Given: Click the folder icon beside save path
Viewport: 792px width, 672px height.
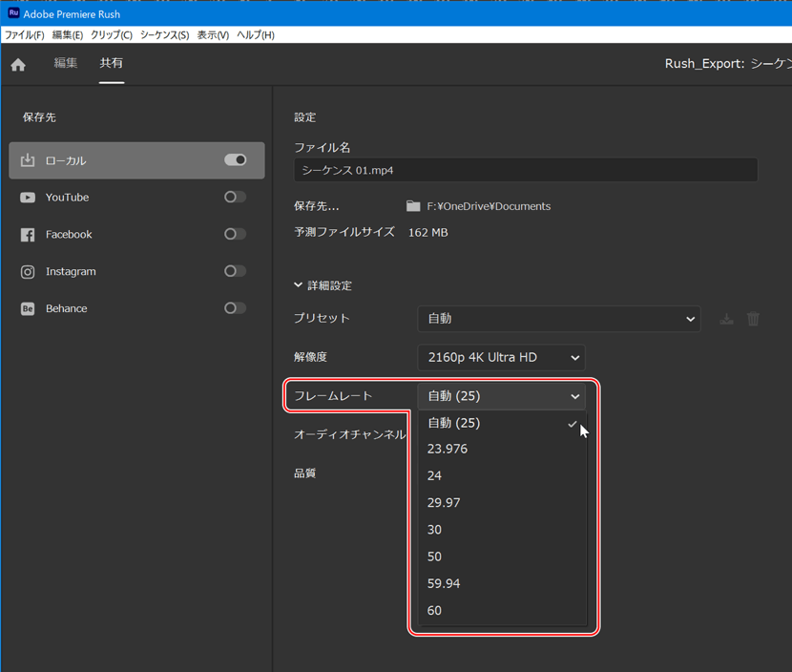Looking at the screenshot, I should pos(413,206).
